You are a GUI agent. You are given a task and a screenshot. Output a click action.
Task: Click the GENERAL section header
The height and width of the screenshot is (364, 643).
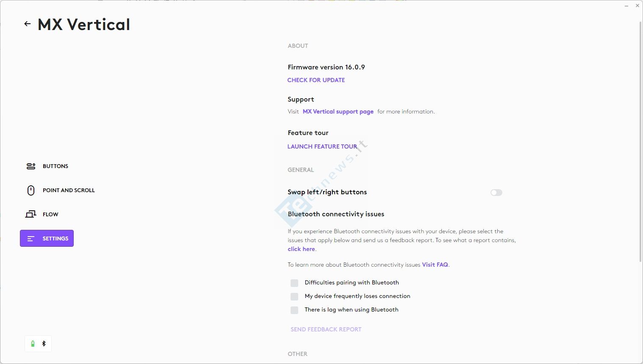tap(301, 170)
